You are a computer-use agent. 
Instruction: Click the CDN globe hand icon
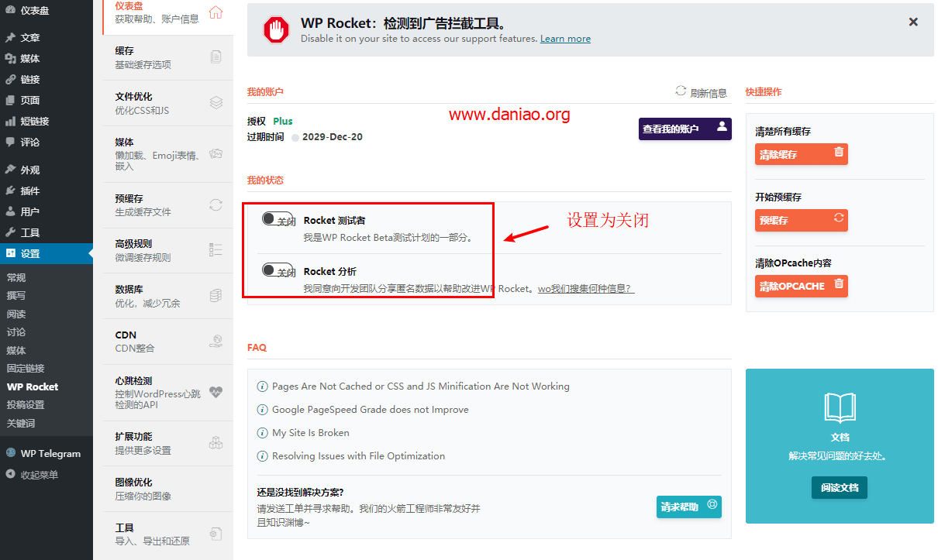[216, 341]
